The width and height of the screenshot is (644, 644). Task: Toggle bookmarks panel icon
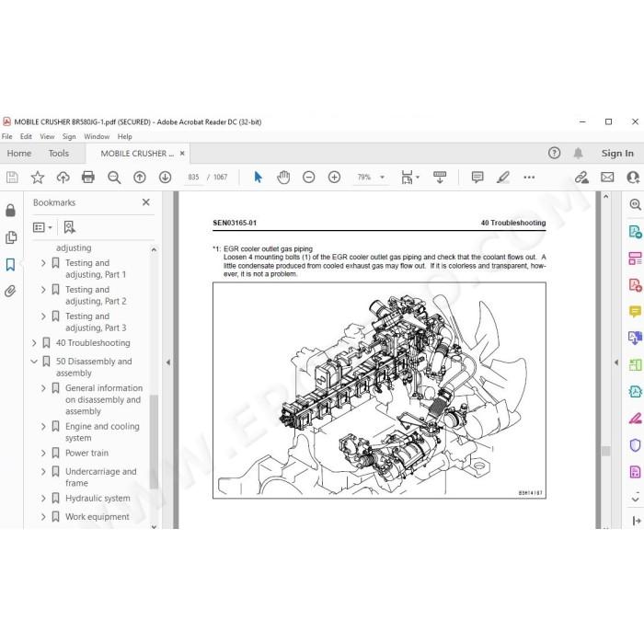tap(11, 265)
